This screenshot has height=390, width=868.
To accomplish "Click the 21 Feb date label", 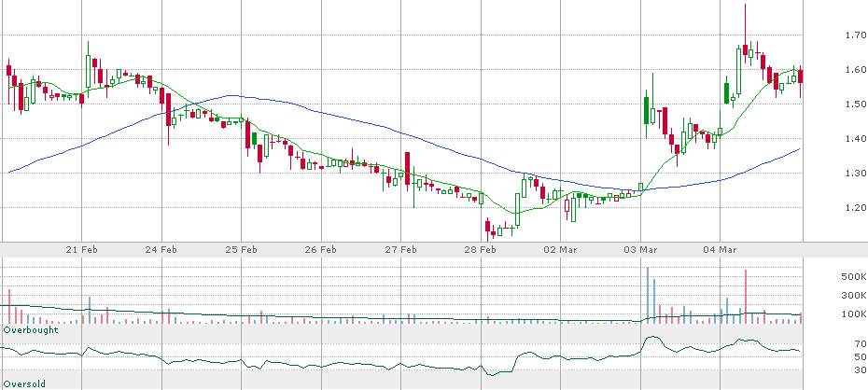I will click(x=82, y=249).
